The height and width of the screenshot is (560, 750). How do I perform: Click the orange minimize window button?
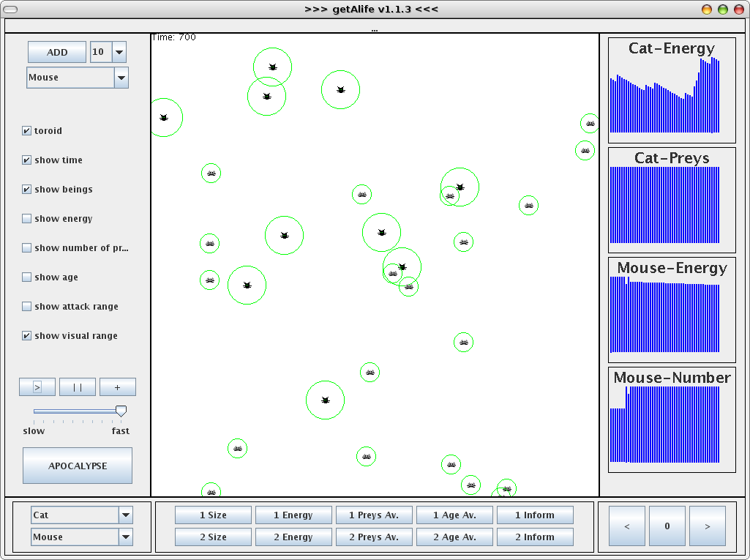707,10
